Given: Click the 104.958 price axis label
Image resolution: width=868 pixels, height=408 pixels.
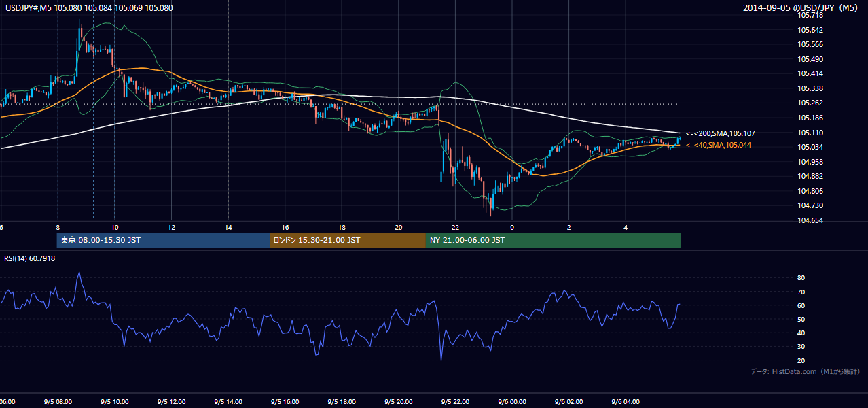Looking at the screenshot, I should 810,162.
